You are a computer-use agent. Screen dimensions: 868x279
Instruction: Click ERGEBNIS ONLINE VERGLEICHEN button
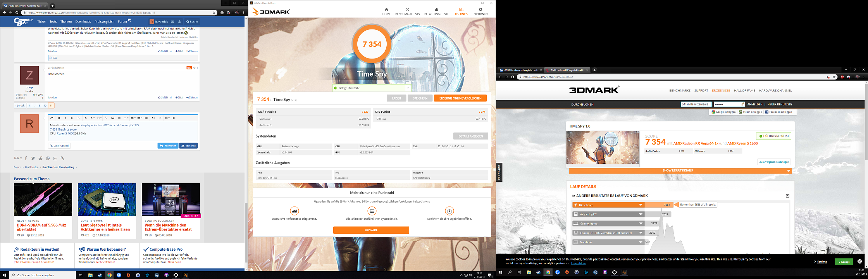[460, 98]
